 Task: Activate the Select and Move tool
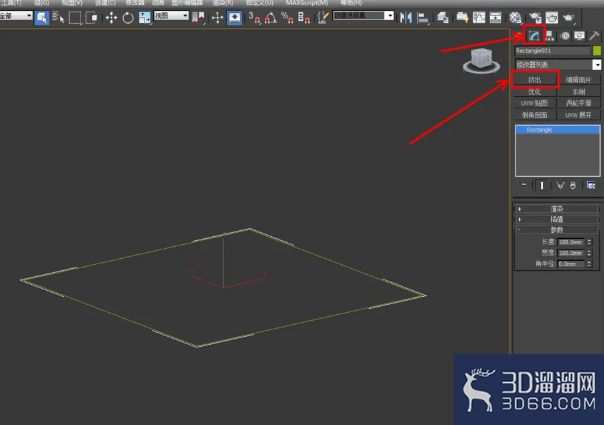(x=111, y=18)
